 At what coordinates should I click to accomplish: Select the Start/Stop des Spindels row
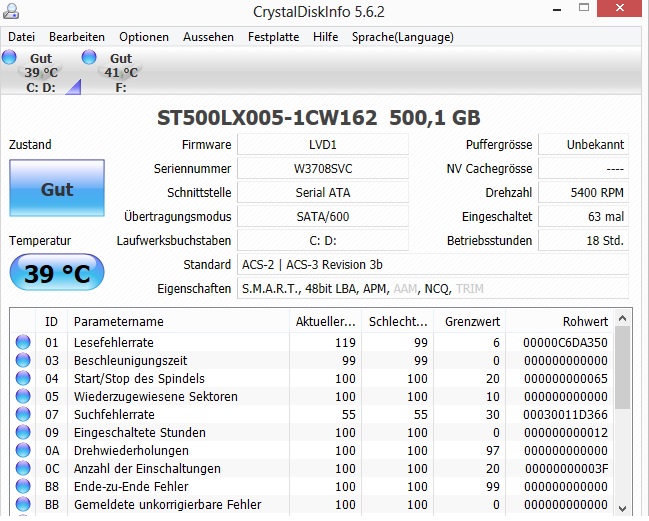click(312, 378)
